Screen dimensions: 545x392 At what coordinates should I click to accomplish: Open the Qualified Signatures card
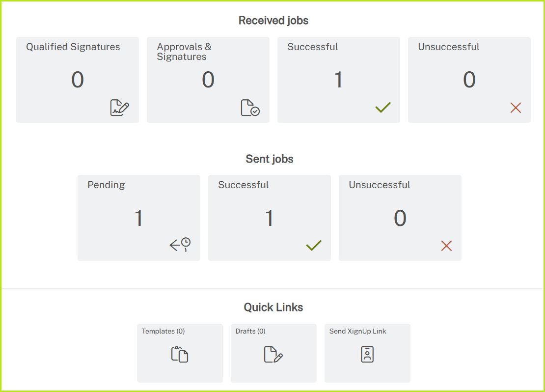point(77,79)
